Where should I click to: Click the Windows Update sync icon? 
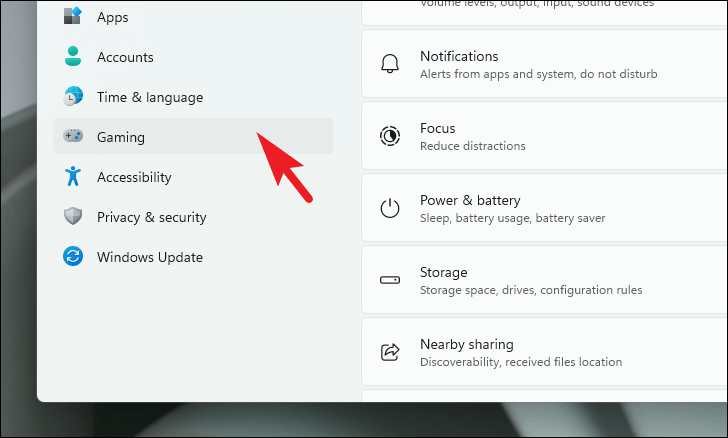coord(73,257)
